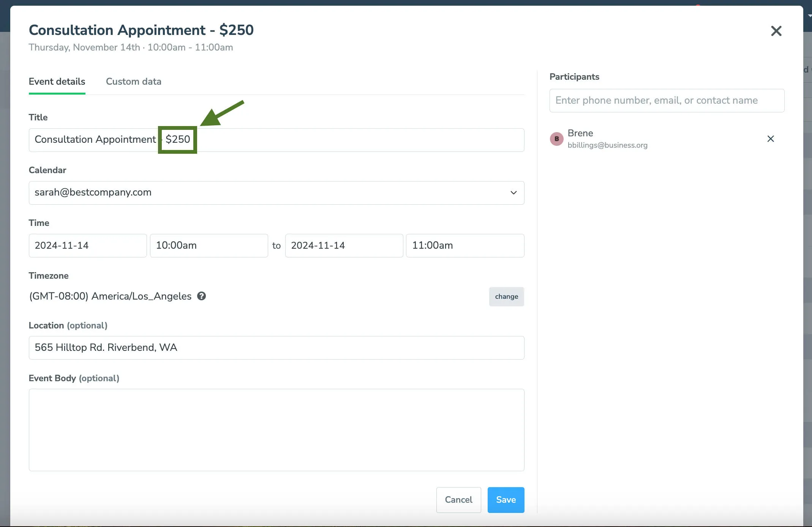Click the end time 11:00am field
The image size is (812, 527).
click(465, 245)
